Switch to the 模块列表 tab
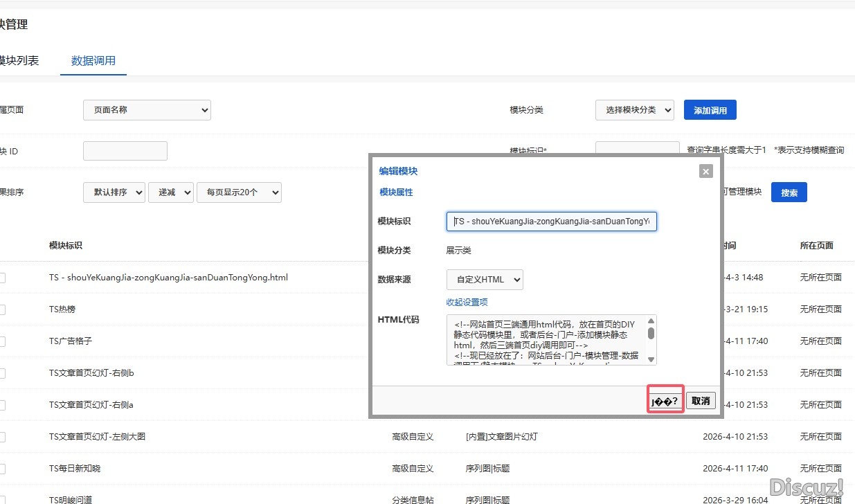This screenshot has width=855, height=504. (x=21, y=60)
